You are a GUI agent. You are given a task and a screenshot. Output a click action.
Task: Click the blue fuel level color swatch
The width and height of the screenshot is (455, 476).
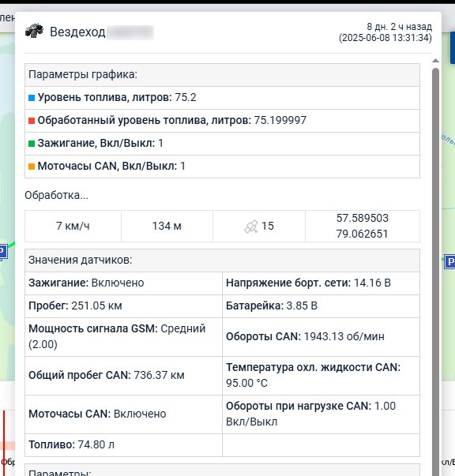(32, 98)
